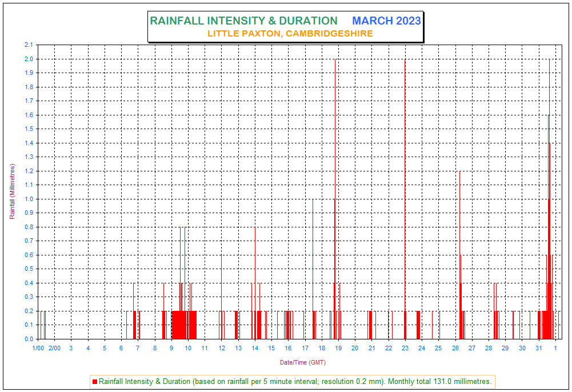Click the x-axis date label 14
The width and height of the screenshot is (572, 392).
tap(255, 348)
